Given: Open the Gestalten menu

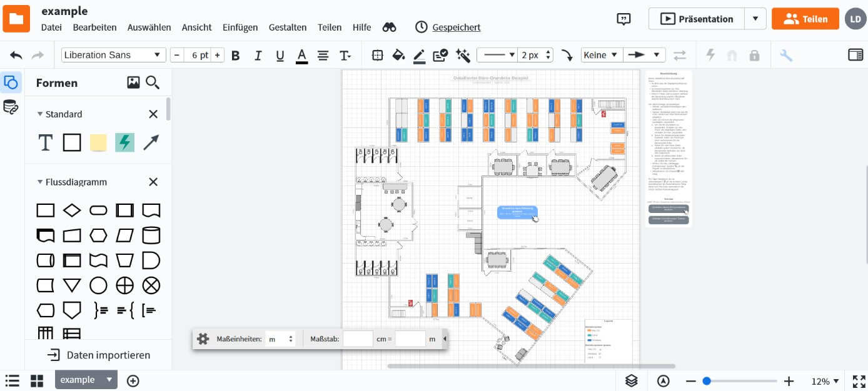Looking at the screenshot, I should 288,27.
